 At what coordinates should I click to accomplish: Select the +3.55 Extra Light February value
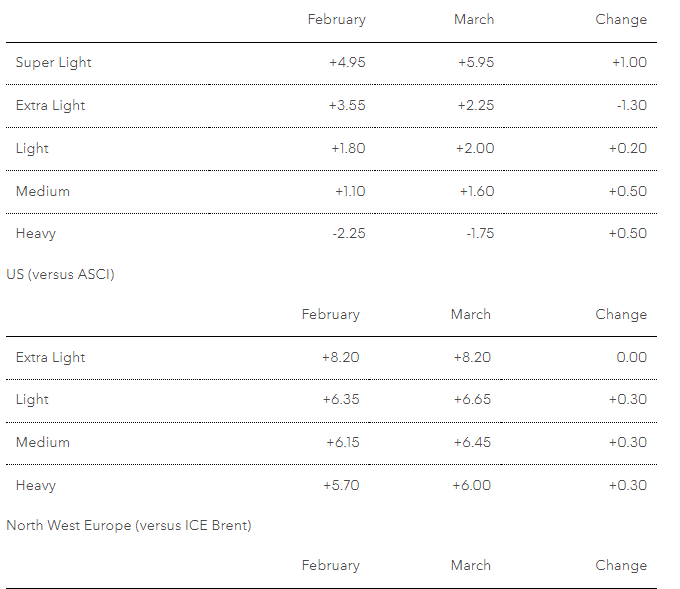point(347,105)
